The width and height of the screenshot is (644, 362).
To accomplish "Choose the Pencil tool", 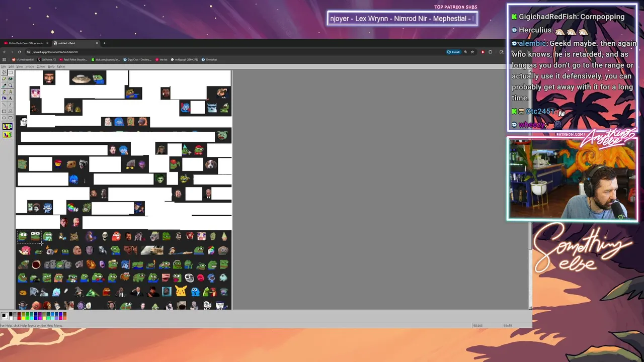I will [4, 92].
